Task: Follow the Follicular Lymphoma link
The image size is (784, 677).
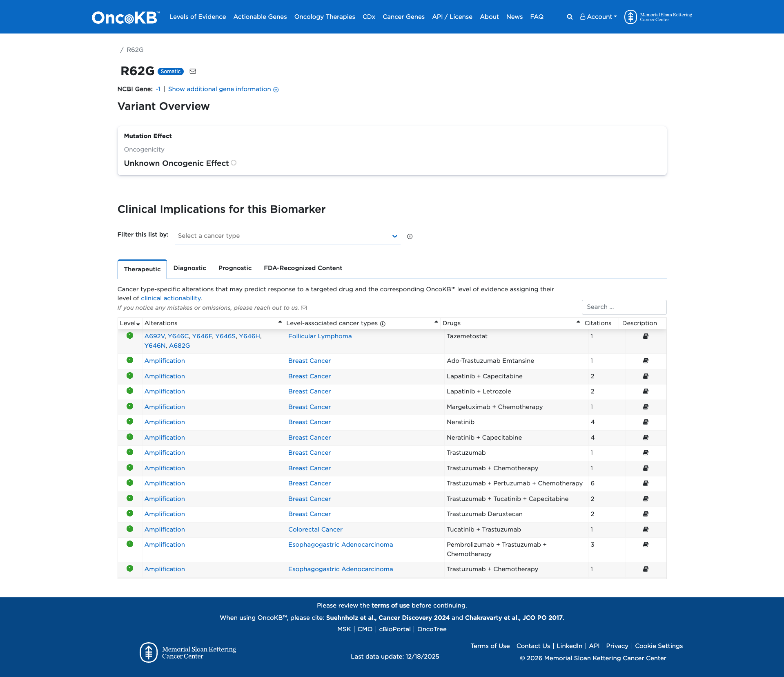Action: (320, 336)
